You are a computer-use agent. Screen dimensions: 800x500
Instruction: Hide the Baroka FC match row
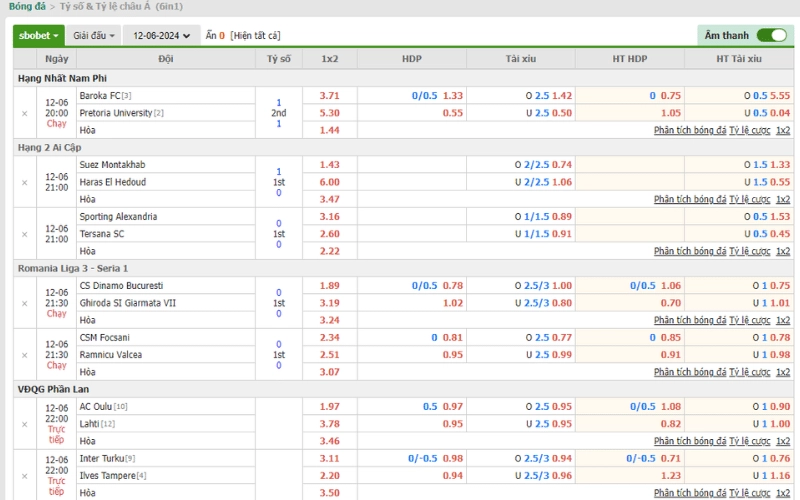point(24,113)
